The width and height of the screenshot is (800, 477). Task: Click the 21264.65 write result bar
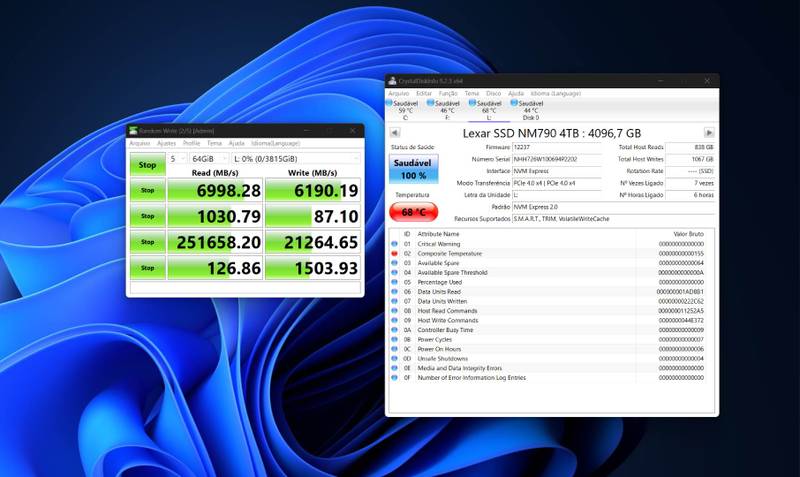313,242
